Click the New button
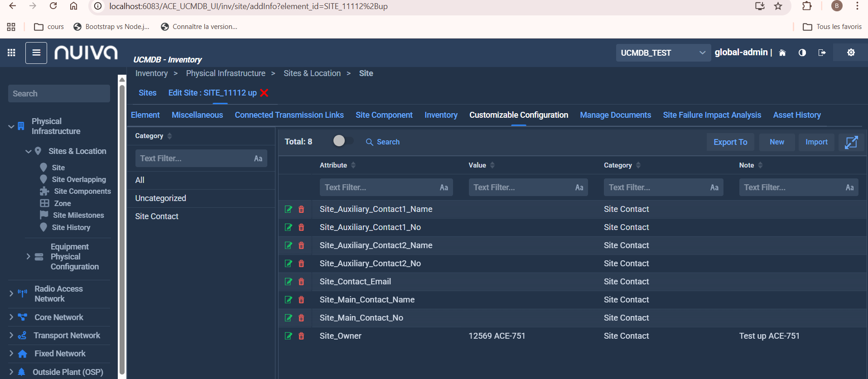868x379 pixels. coord(776,142)
